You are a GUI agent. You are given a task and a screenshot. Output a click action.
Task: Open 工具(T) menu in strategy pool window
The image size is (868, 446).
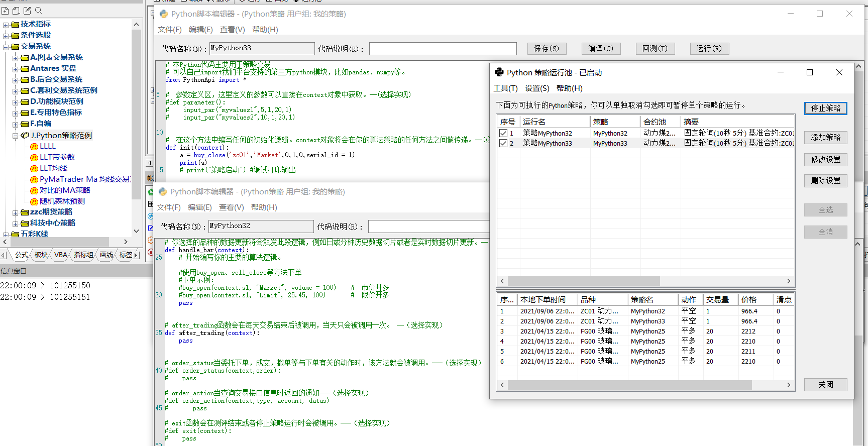[x=505, y=88]
